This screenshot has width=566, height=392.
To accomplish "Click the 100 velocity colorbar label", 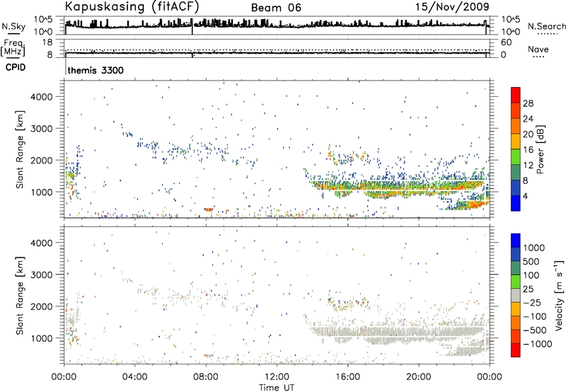I will coord(531,275).
